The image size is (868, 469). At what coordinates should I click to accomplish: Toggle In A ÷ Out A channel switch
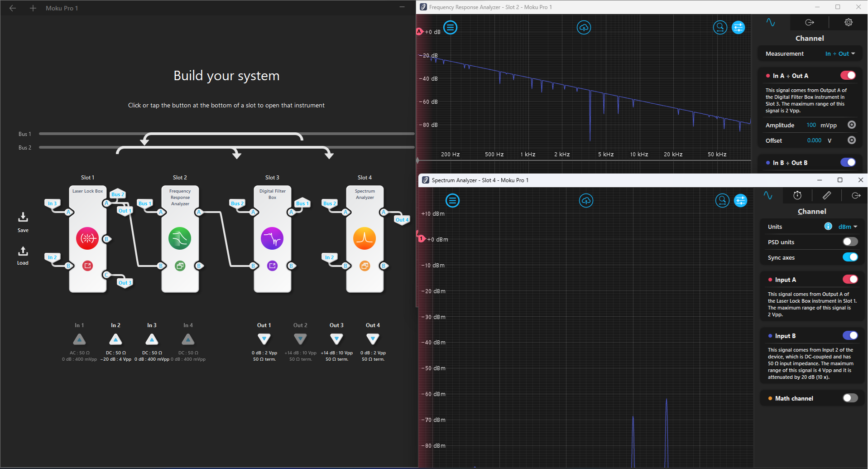(848, 75)
